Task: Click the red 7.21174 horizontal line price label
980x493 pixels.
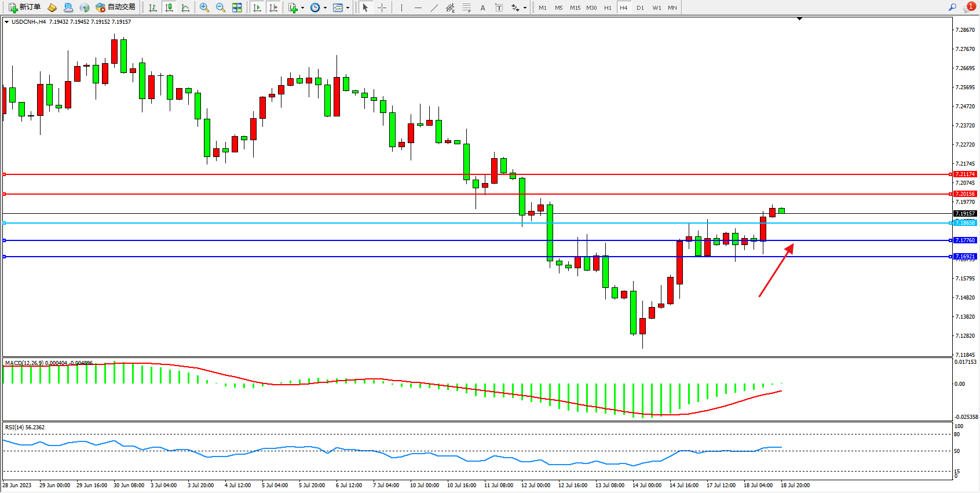Action: pyautogui.click(x=965, y=174)
